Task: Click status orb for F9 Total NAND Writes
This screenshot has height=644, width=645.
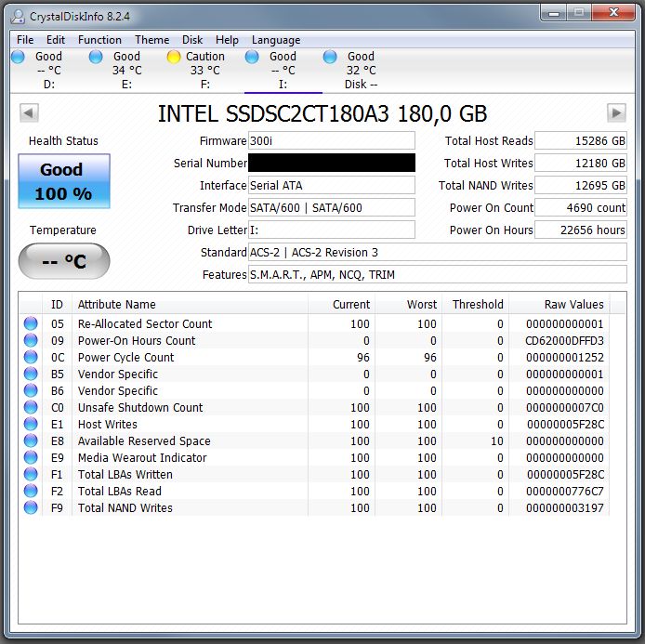Action: click(31, 507)
